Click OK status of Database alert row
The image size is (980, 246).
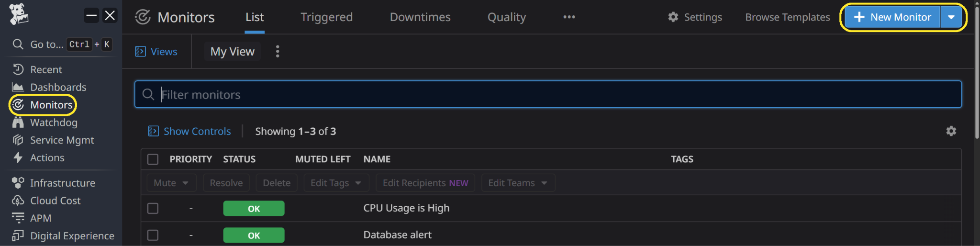coord(254,235)
